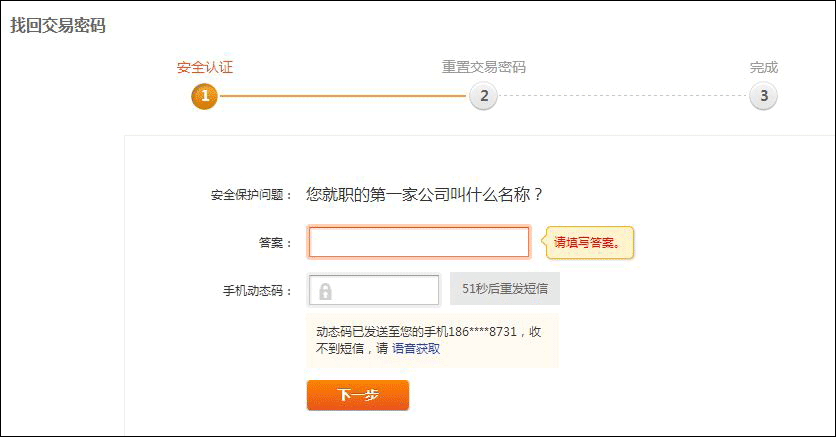The height and width of the screenshot is (437, 836).
Task: Click the orange step 1 circle
Action: pos(205,96)
